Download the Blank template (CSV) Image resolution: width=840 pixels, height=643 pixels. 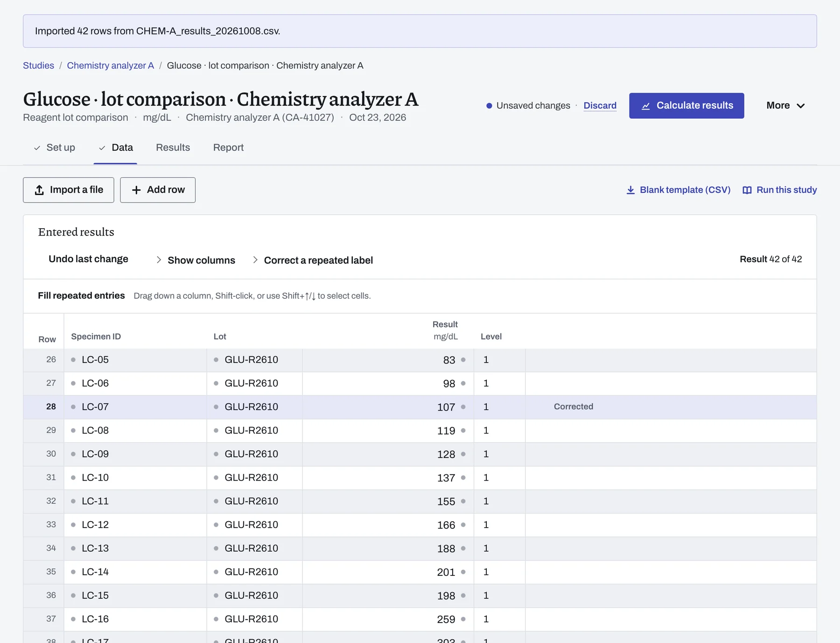pos(678,190)
